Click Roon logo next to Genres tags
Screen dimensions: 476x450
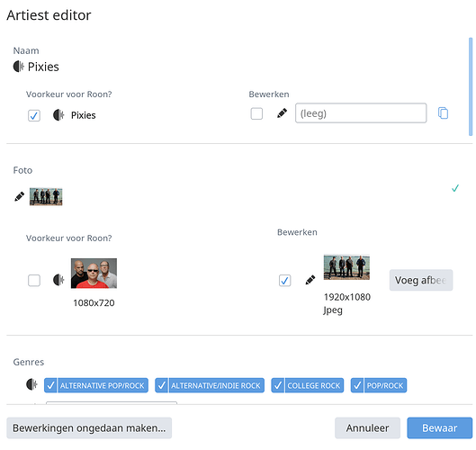31,384
